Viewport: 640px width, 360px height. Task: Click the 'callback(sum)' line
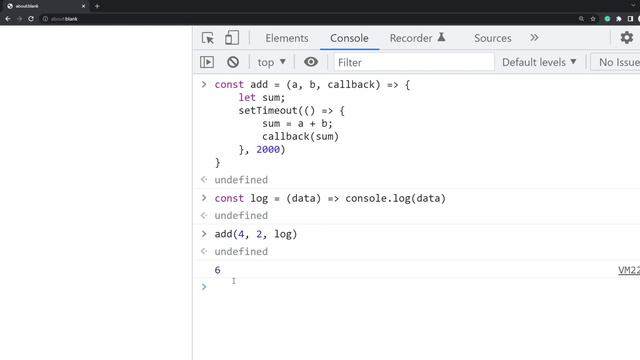300,137
